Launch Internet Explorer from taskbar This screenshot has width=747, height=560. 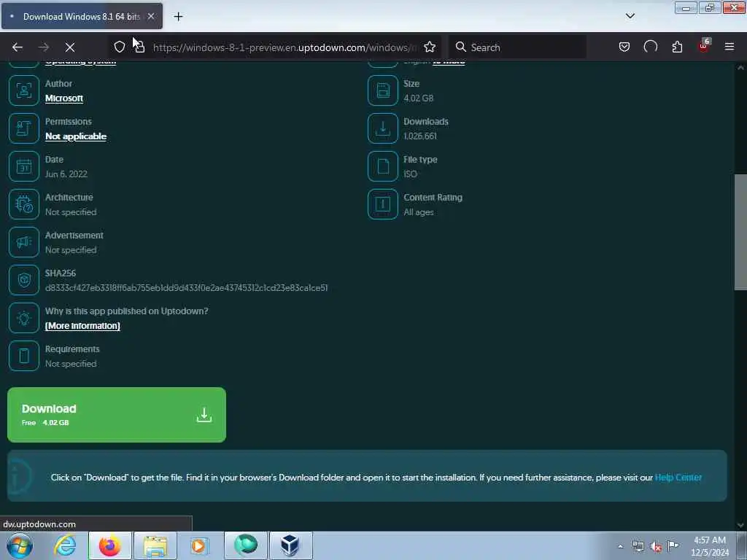point(65,545)
